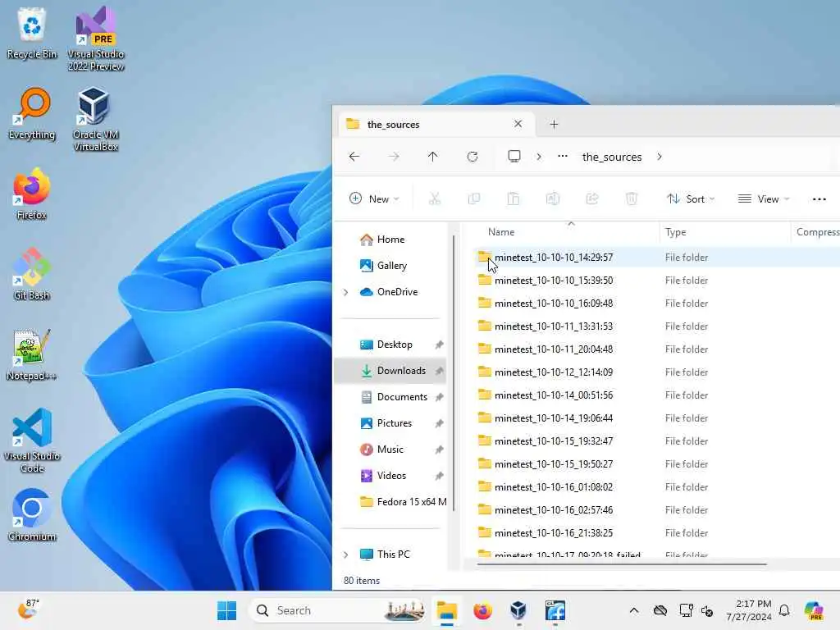Open Documents quick access folder
The height and width of the screenshot is (630, 840).
point(402,397)
